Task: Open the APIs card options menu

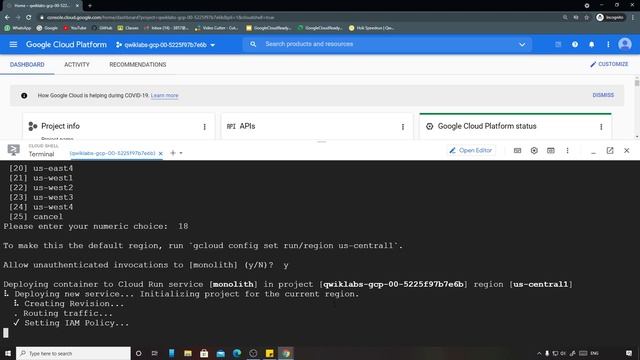Action: point(403,127)
